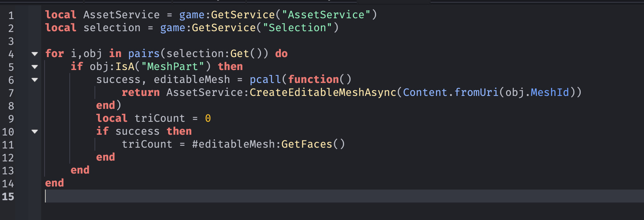Image resolution: width=644 pixels, height=220 pixels.
Task: Place cursor on the "MeshPart" string
Action: (173, 66)
